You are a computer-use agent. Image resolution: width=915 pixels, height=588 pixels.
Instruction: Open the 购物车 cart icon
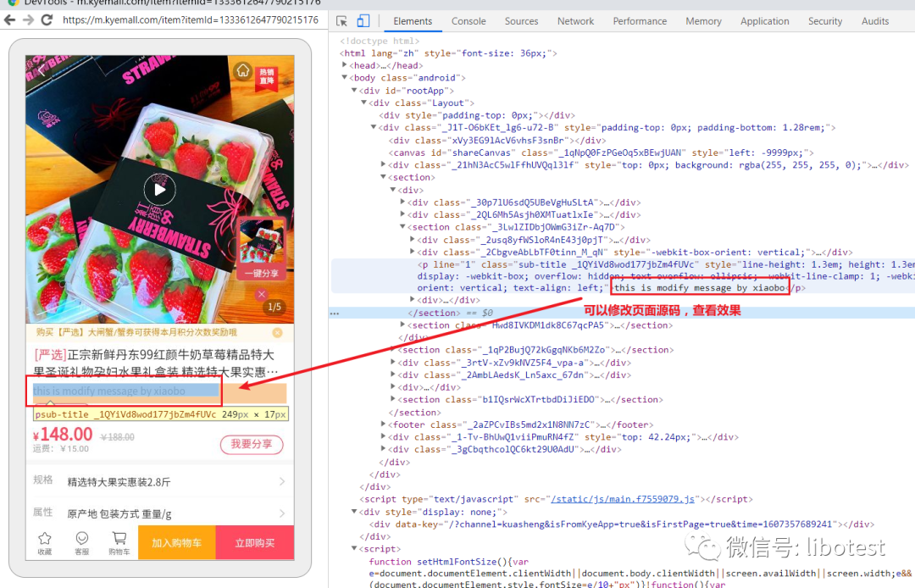tap(119, 542)
